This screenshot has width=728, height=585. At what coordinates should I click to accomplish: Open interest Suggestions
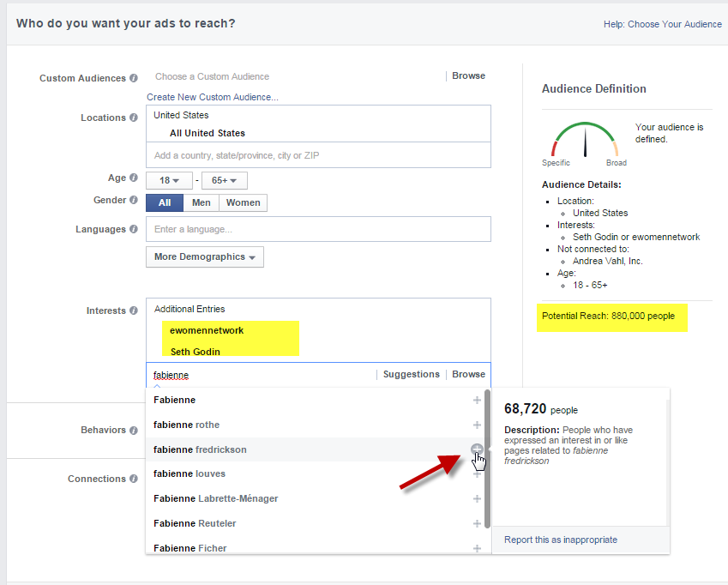[412, 374]
